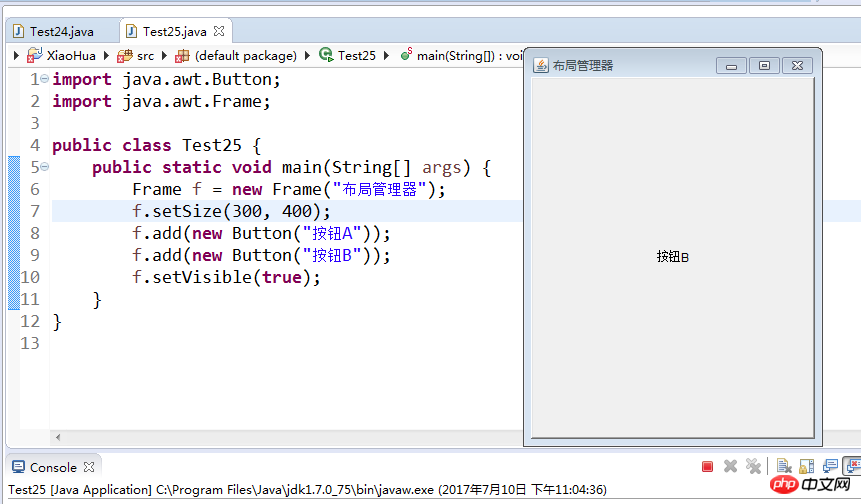The height and width of the screenshot is (504, 861).
Task: Click the default package icon
Action: (182, 55)
